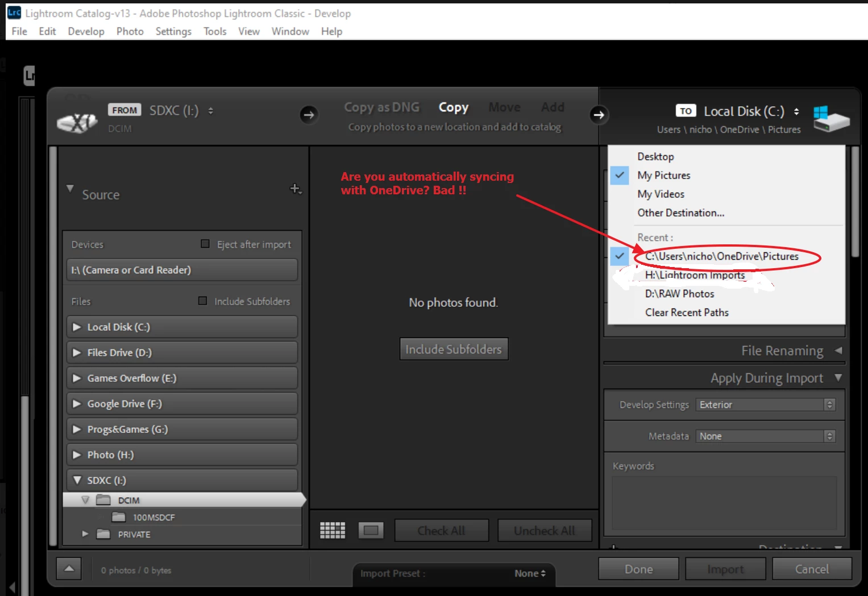Open the Develop menu

pyautogui.click(x=86, y=31)
